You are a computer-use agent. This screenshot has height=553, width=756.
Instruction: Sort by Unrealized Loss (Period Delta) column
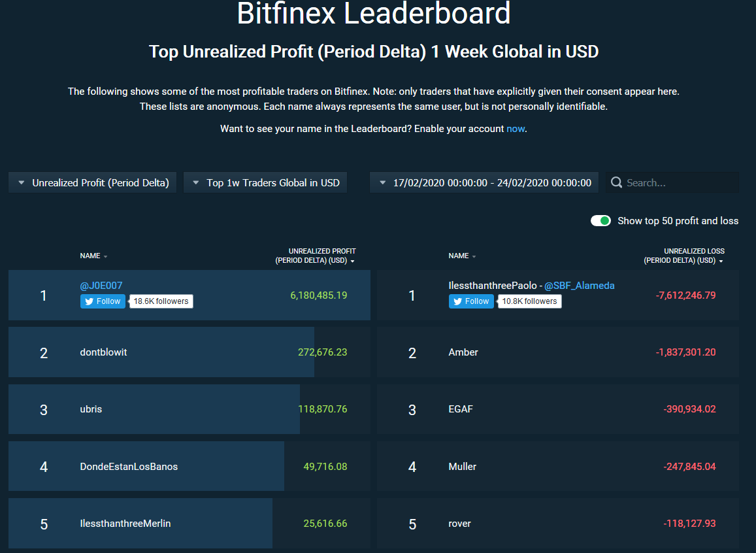pos(683,256)
